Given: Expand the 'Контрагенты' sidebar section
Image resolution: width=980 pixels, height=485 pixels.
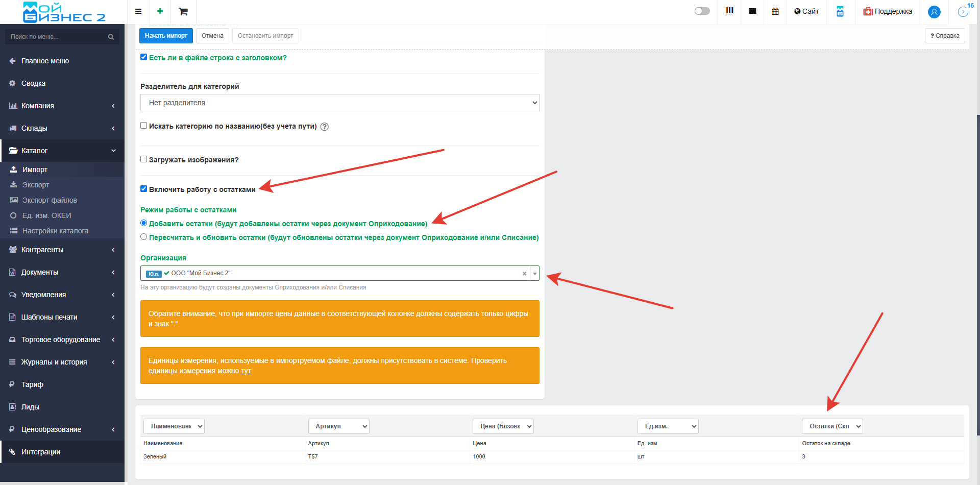Looking at the screenshot, I should [x=62, y=250].
